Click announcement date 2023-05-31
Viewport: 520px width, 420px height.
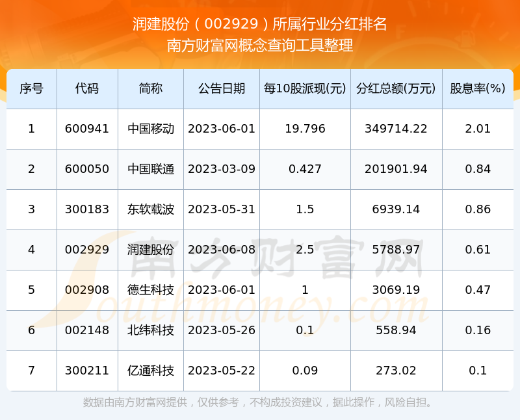tap(222, 209)
